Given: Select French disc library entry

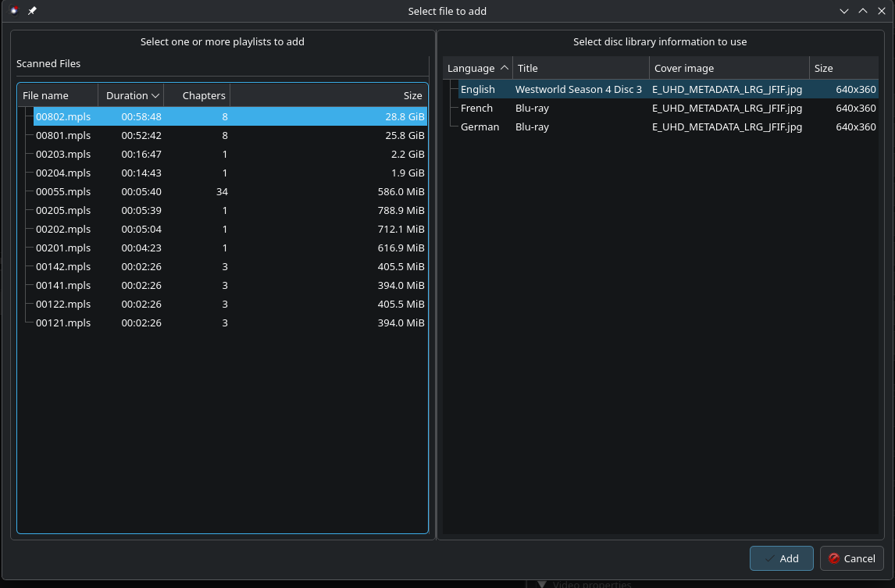Looking at the screenshot, I should (476, 109).
